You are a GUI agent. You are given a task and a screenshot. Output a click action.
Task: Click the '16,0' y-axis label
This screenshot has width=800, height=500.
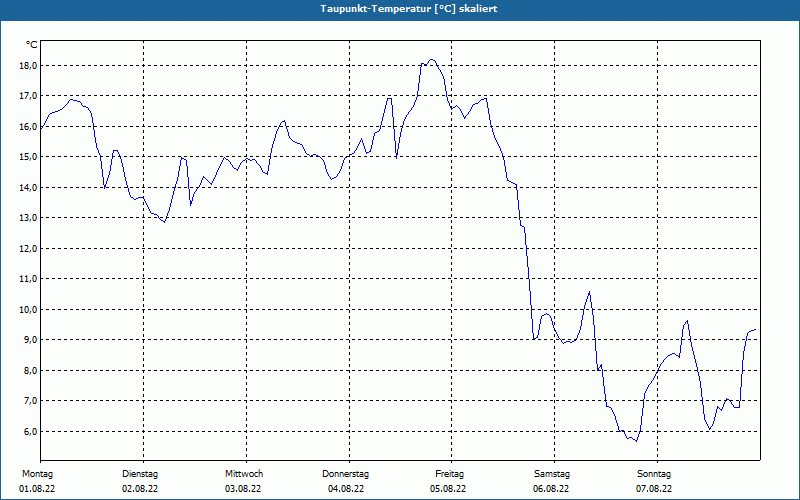(28, 127)
